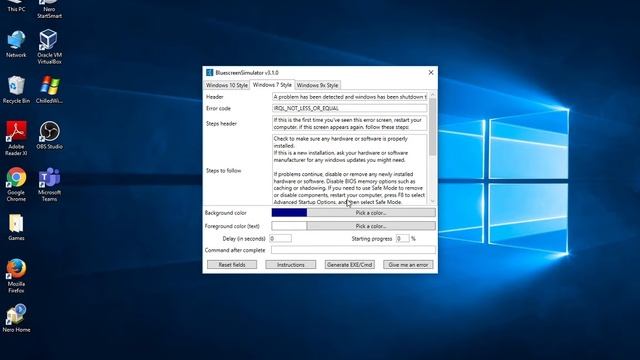Click the Delay in seconds field
The width and height of the screenshot is (640, 360).
click(x=280, y=238)
